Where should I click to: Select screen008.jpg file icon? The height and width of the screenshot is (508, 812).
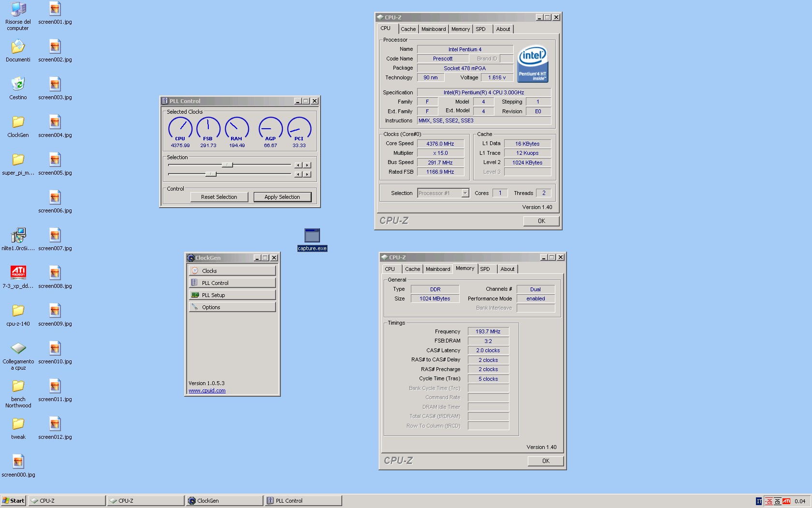pyautogui.click(x=55, y=272)
